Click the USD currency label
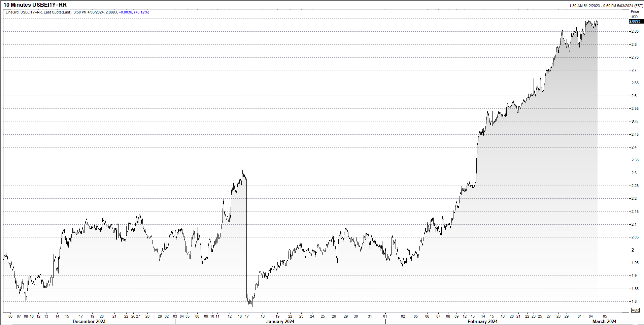The height and width of the screenshot is (325, 644). tap(634, 17)
